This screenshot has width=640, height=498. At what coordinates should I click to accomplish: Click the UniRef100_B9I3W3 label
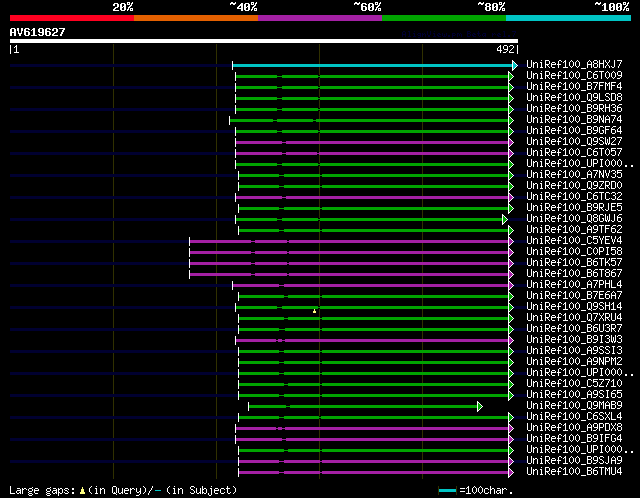(574, 340)
